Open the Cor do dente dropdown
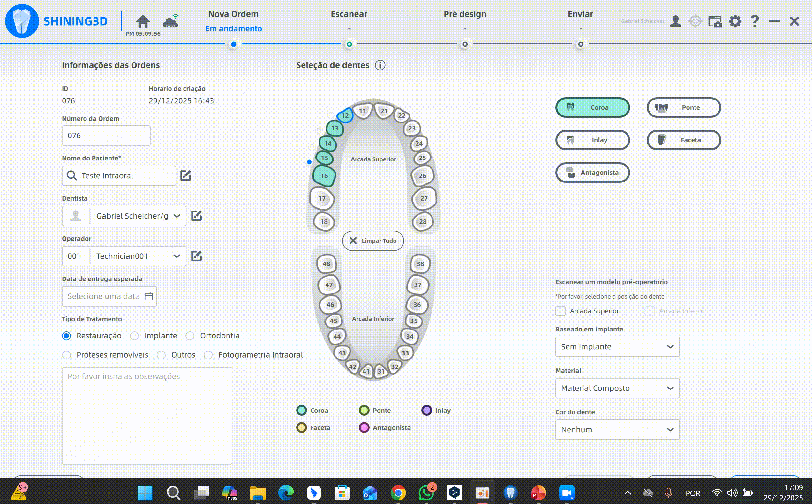 pyautogui.click(x=617, y=430)
